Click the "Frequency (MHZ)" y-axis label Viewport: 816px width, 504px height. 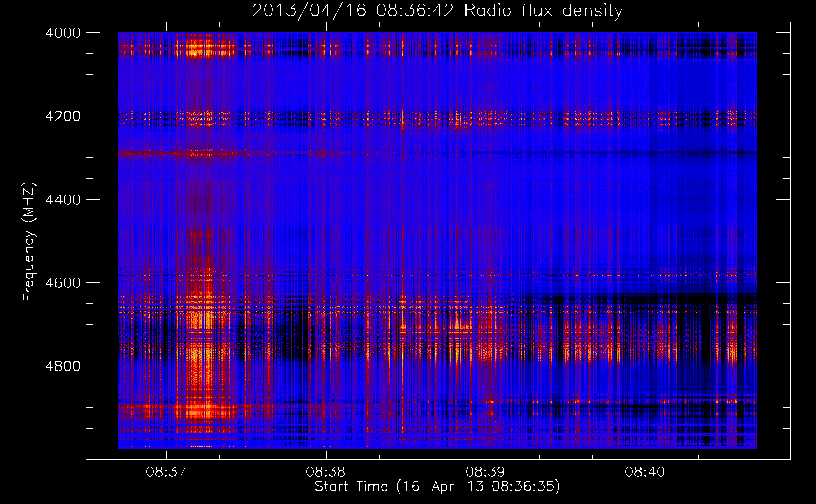(x=29, y=242)
